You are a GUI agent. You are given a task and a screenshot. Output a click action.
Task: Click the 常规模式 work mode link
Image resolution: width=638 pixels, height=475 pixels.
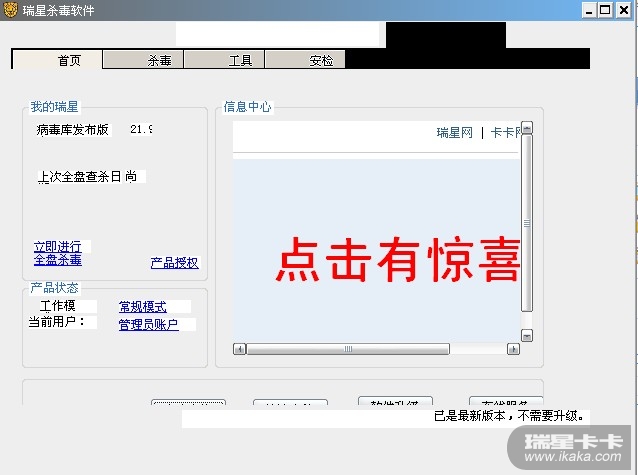tap(142, 306)
